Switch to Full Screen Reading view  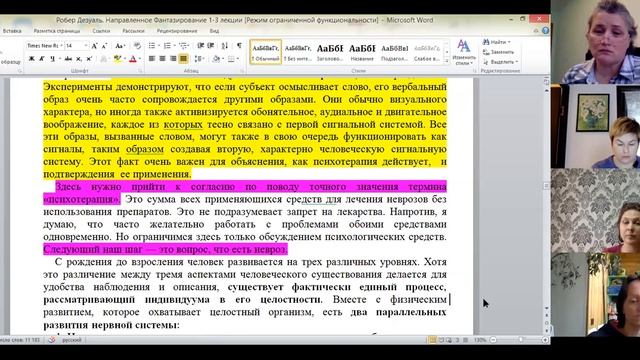441,340
